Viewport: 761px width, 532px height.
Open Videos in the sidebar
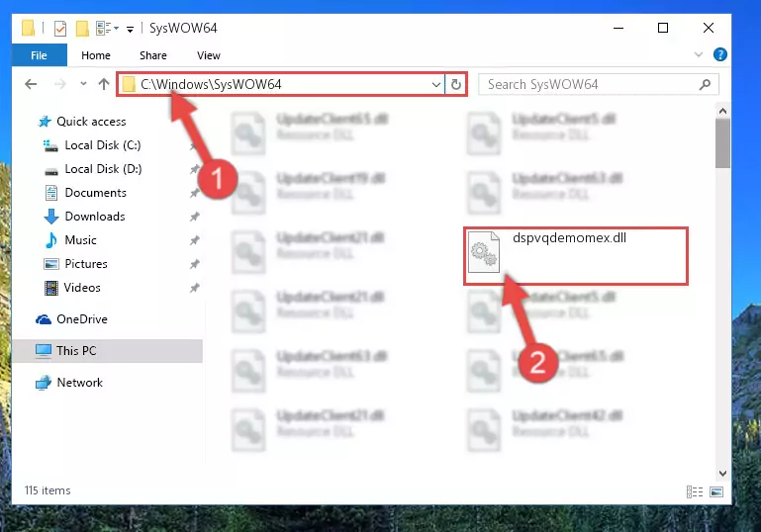[x=82, y=288]
